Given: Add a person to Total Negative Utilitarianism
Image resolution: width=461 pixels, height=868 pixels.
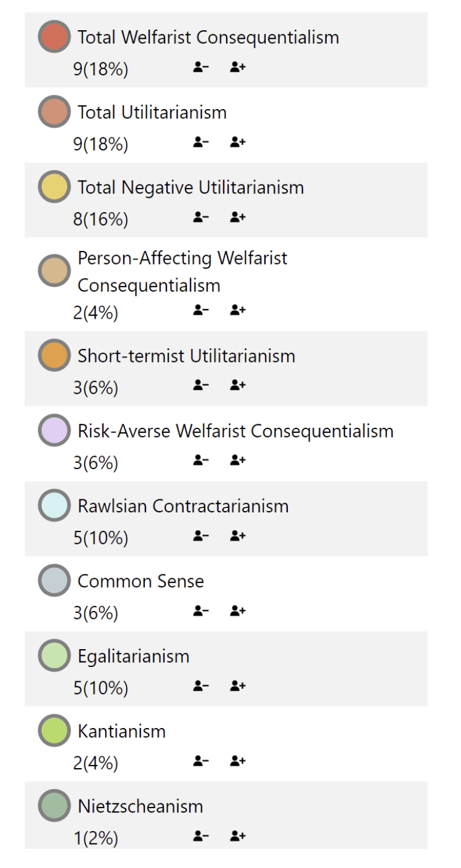Looking at the screenshot, I should [238, 218].
